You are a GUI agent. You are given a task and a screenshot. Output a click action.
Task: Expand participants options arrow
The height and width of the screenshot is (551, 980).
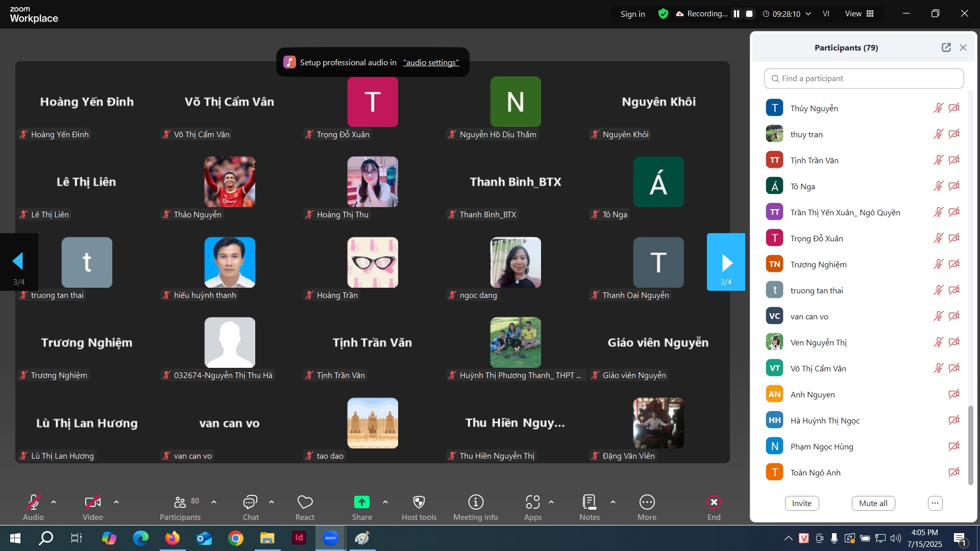(214, 502)
